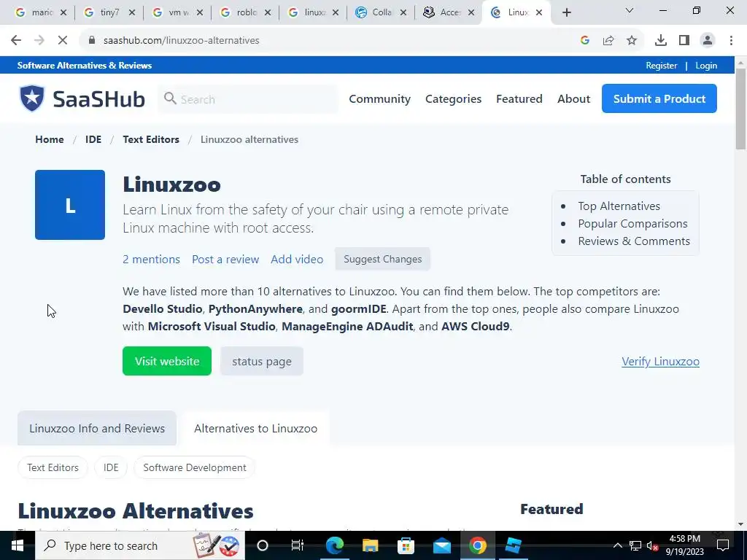Open the share page icon in address bar
This screenshot has height=560, width=747.
608,41
